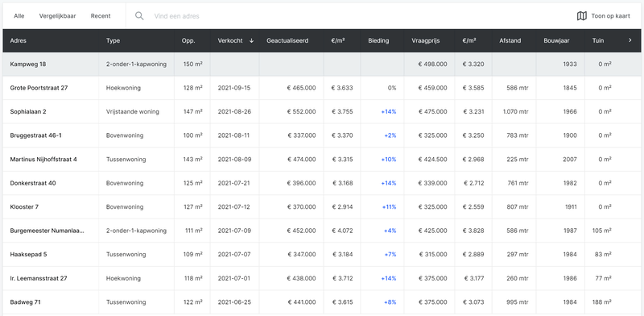Sort by the Bieding column header
644x316 pixels.
tap(378, 40)
